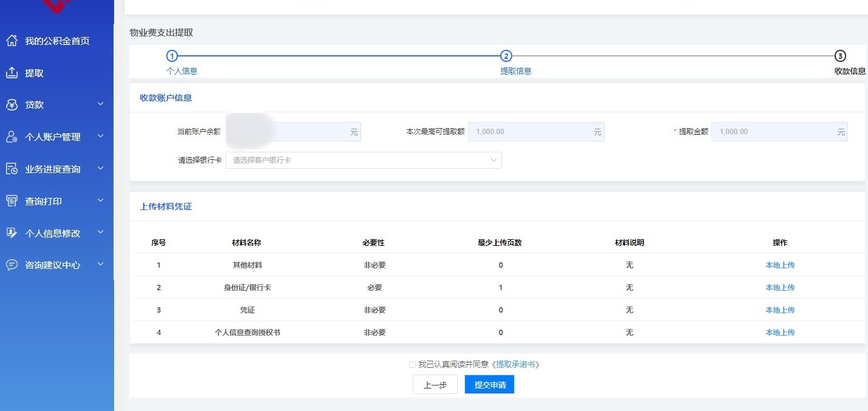Go to step 2 提取信息
Image resolution: width=868 pixels, height=411 pixels.
tap(506, 56)
